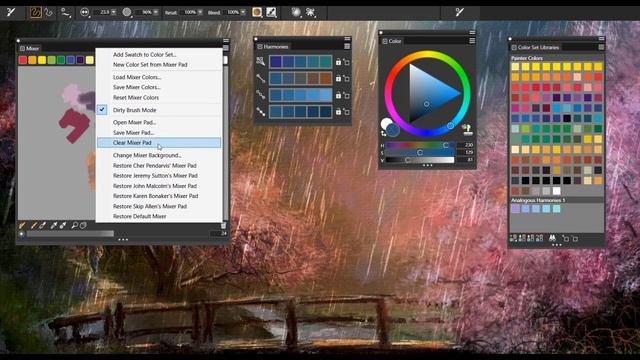
Task: Click the add-to-set icon on the first harmony row
Action: pos(346,62)
